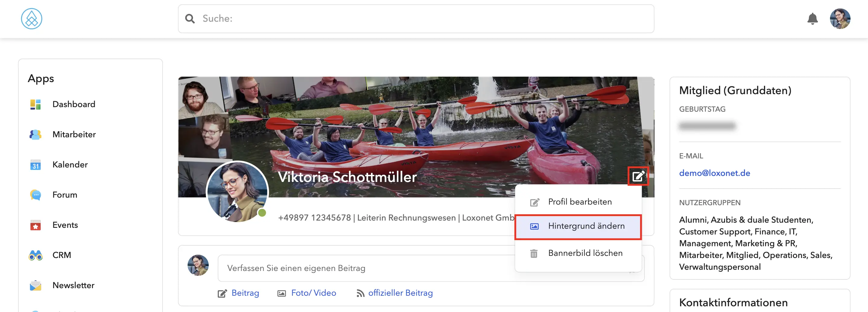The width and height of the screenshot is (868, 312).
Task: Open Forum from Apps list
Action: [65, 195]
